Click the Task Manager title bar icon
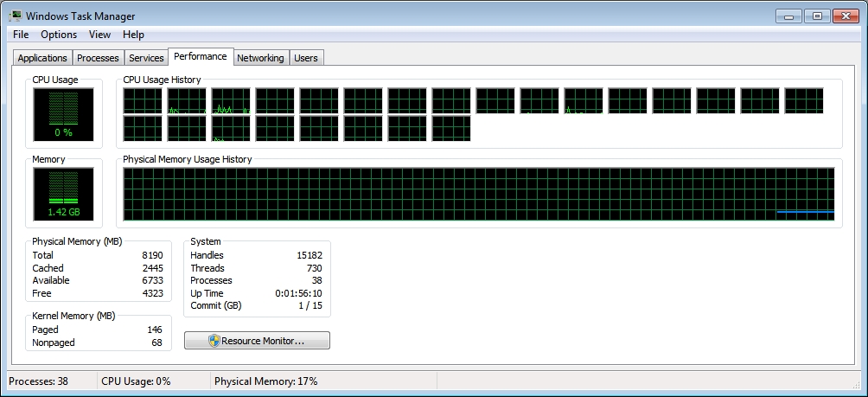This screenshot has height=397, width=868. click(15, 16)
